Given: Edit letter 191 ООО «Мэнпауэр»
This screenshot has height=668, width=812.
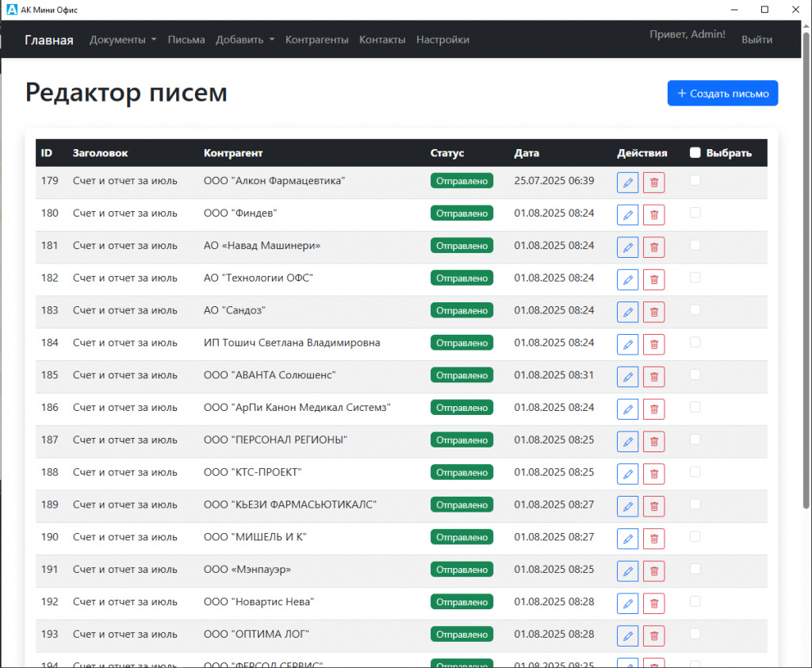Looking at the screenshot, I should (627, 571).
